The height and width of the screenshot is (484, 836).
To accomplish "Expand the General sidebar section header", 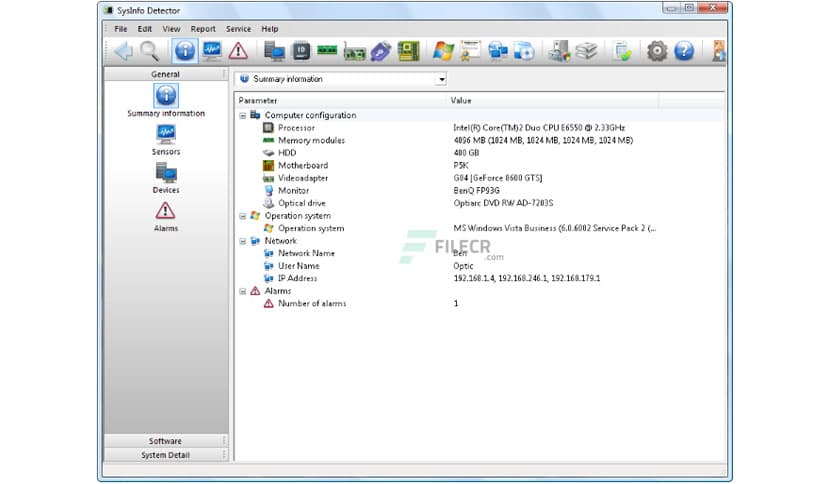I will (165, 74).
